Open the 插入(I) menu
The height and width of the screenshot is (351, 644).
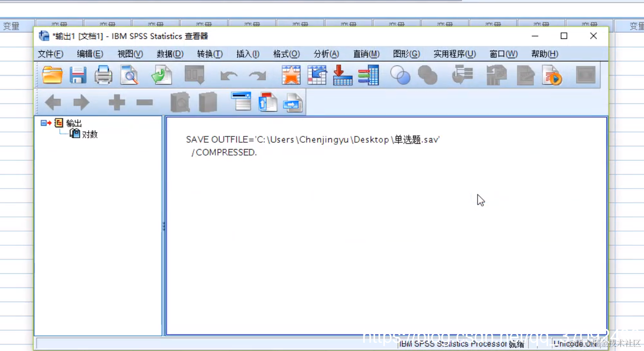pos(248,54)
